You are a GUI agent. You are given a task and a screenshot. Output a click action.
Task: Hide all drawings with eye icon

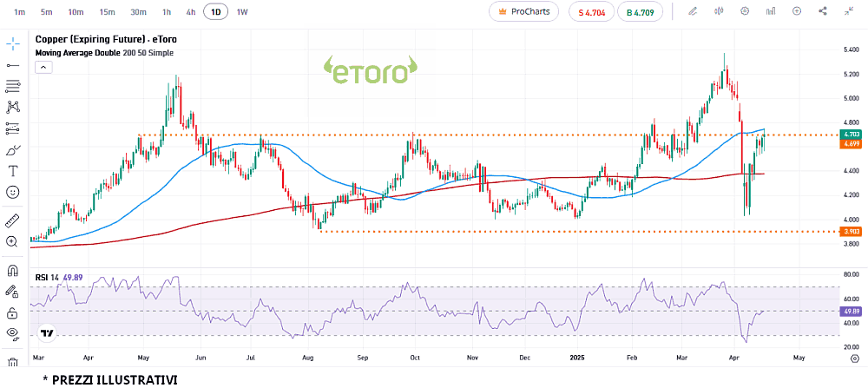point(13,333)
